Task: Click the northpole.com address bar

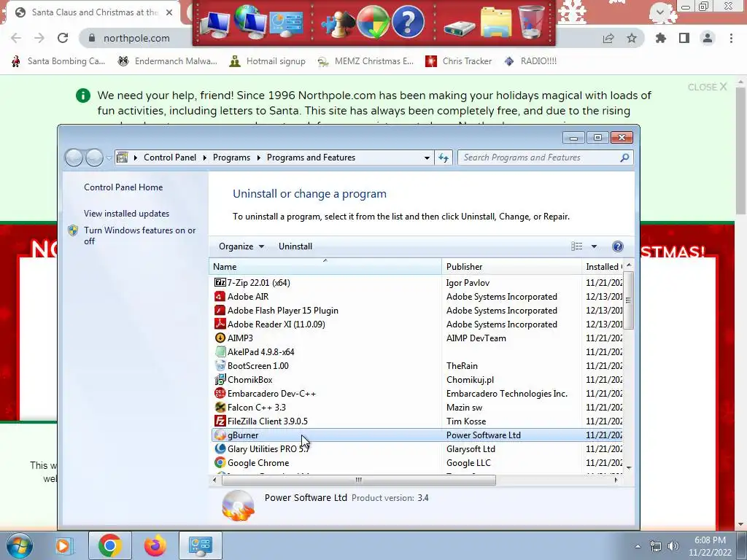Action: (x=136, y=38)
